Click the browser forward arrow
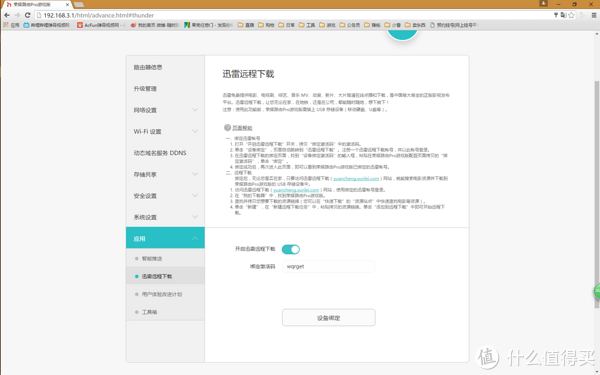600x375 pixels. pos(17,15)
